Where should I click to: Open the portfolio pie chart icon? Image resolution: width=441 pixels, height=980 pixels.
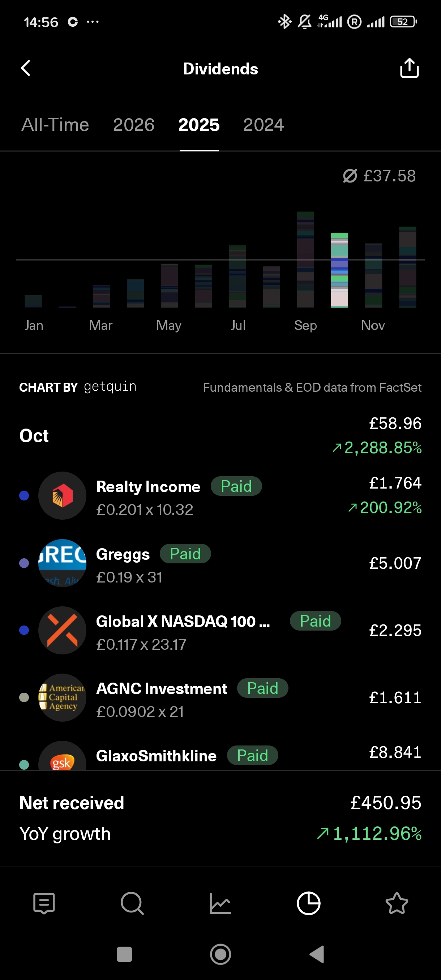click(x=309, y=903)
